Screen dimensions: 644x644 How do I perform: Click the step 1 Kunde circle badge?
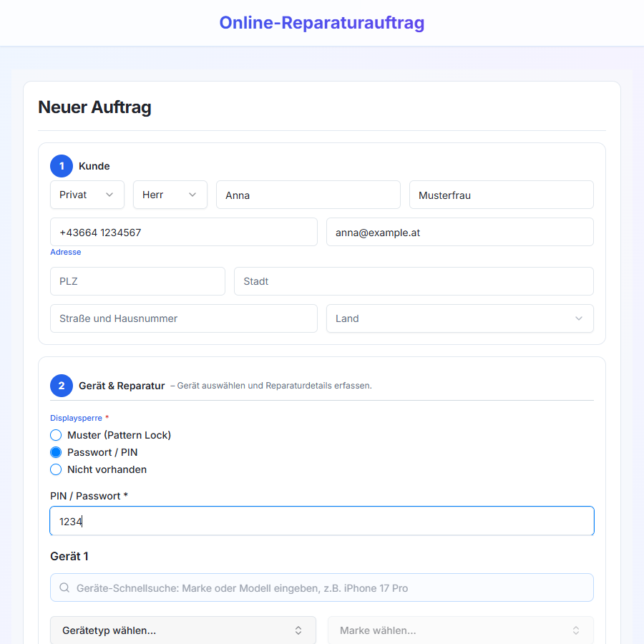click(x=62, y=166)
